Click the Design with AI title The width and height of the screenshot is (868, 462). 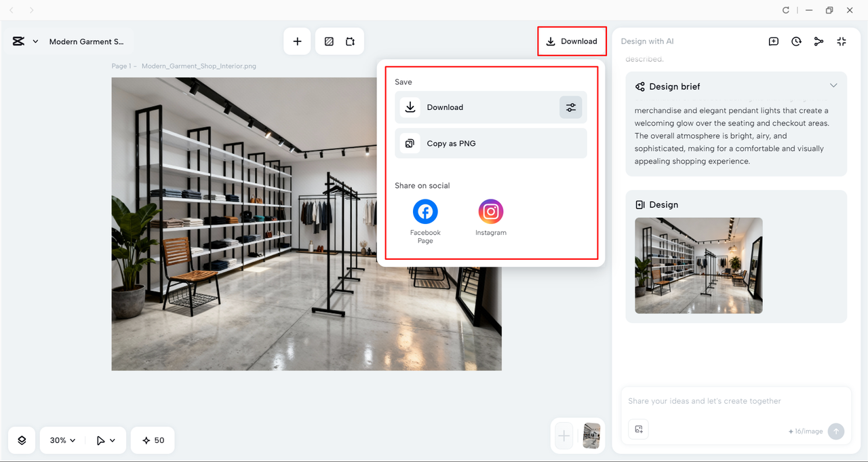(648, 41)
